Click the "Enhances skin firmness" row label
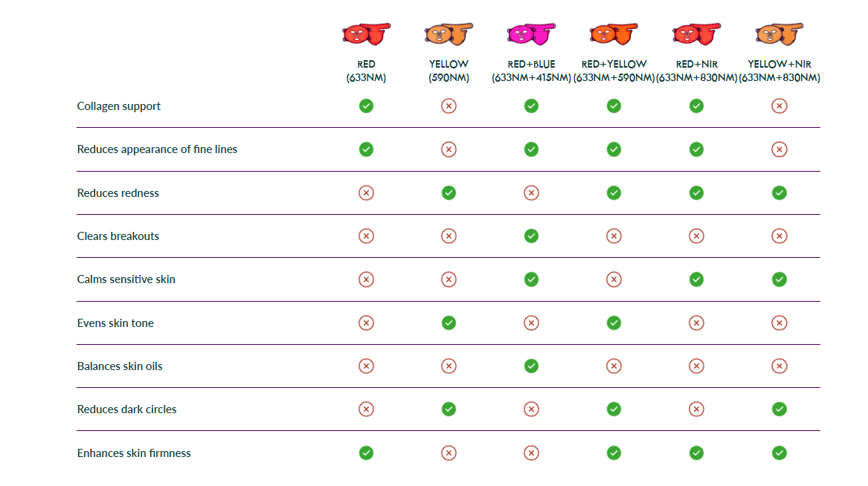The height and width of the screenshot is (486, 868). [x=134, y=453]
